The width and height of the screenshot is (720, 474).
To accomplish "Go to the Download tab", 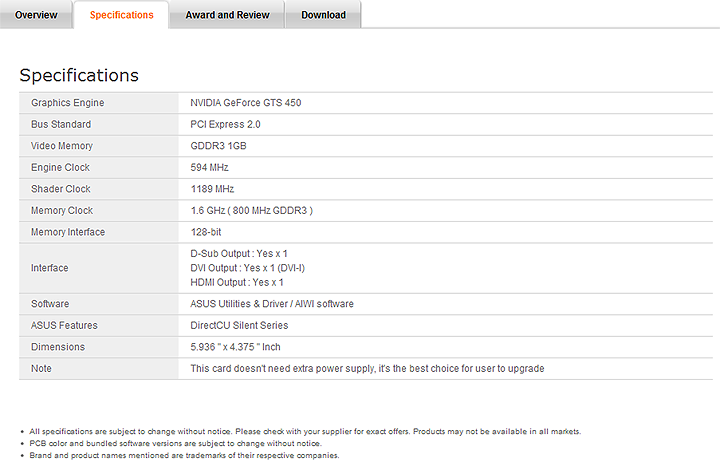I will pyautogui.click(x=323, y=15).
